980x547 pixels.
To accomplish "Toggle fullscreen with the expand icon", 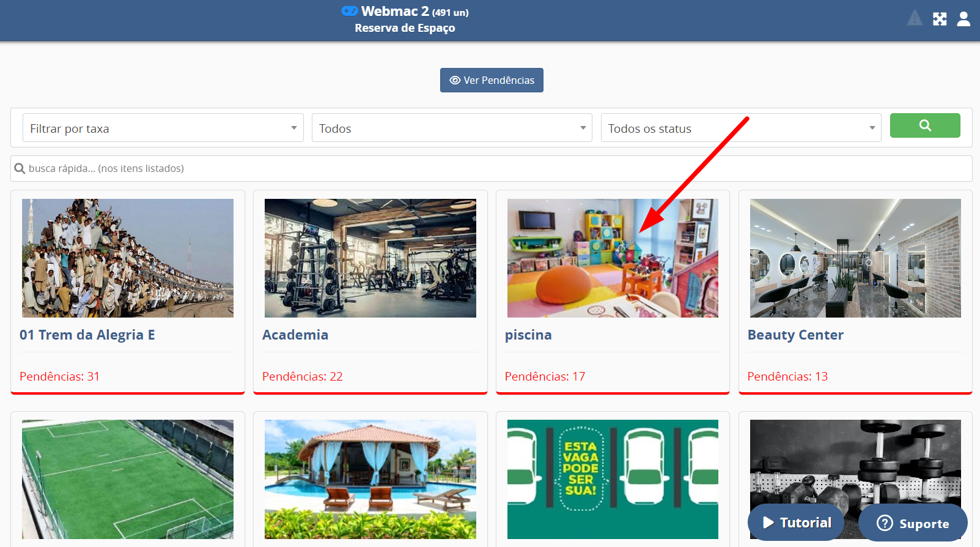I will 940,19.
